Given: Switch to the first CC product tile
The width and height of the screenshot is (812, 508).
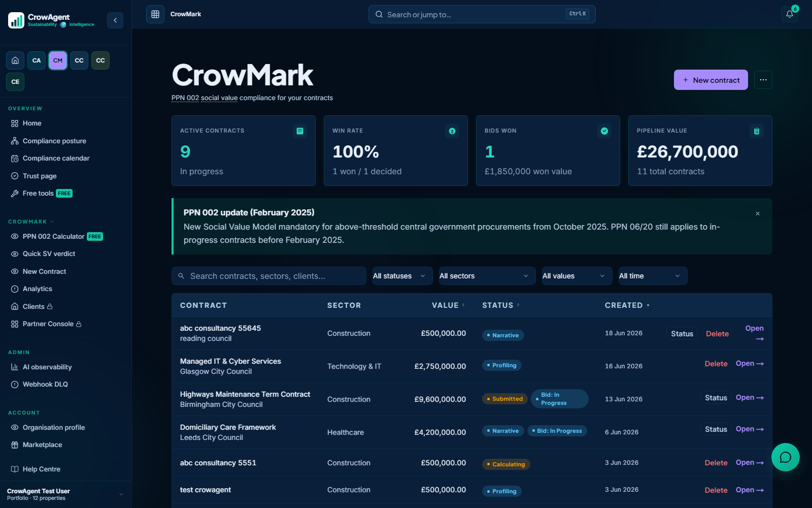Looking at the screenshot, I should (x=79, y=60).
